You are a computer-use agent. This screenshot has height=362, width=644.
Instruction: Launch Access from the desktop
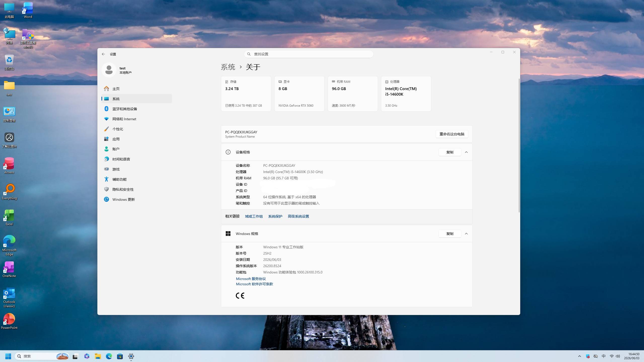coord(9,166)
